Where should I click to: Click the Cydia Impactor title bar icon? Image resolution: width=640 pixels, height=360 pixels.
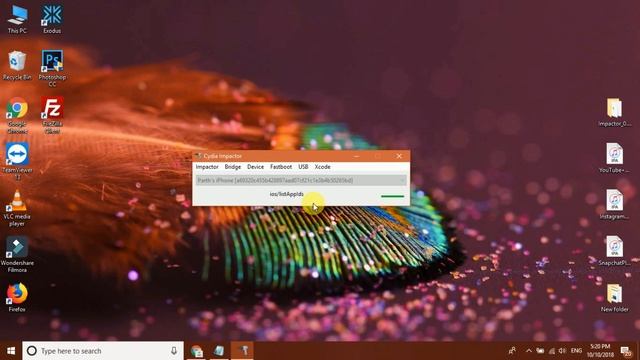198,156
